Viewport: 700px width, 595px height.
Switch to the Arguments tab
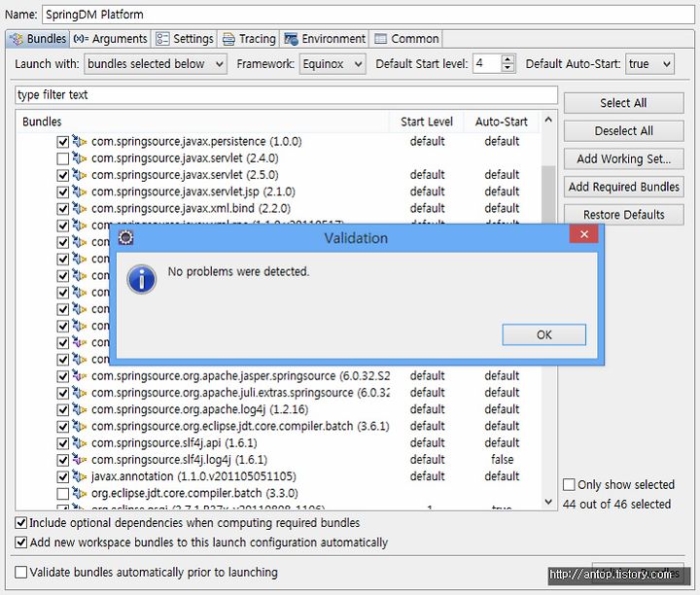(x=110, y=39)
